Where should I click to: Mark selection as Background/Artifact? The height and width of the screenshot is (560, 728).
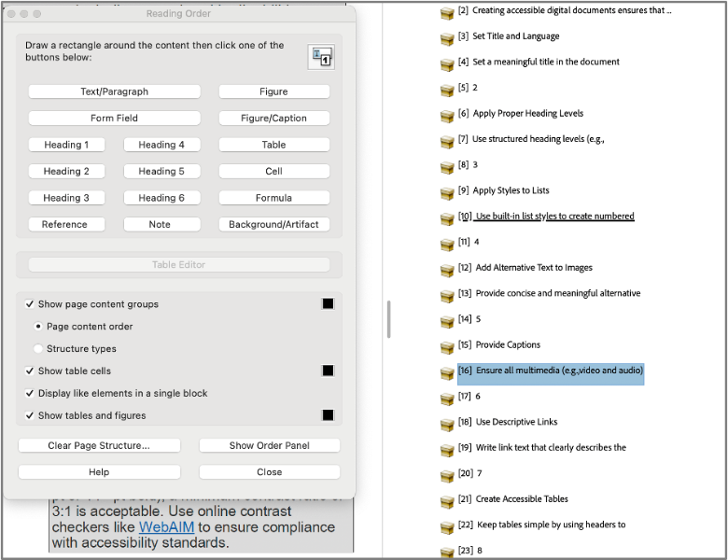(273, 224)
